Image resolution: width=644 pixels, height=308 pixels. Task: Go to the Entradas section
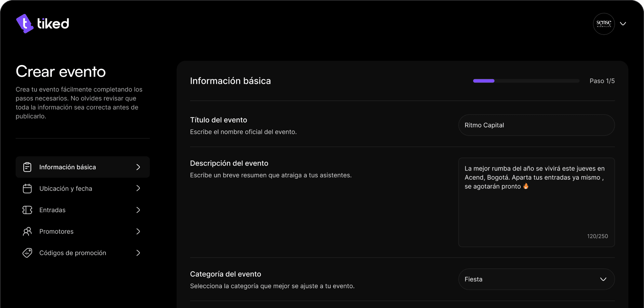[52, 210]
